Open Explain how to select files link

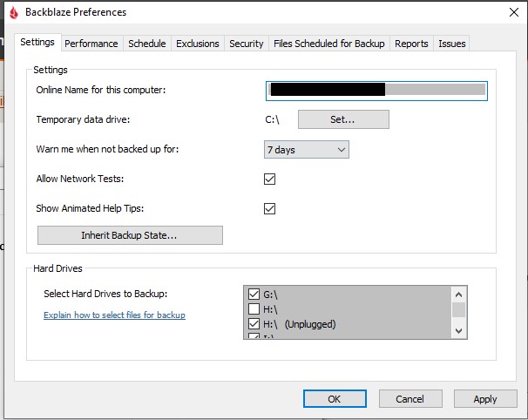[114, 315]
